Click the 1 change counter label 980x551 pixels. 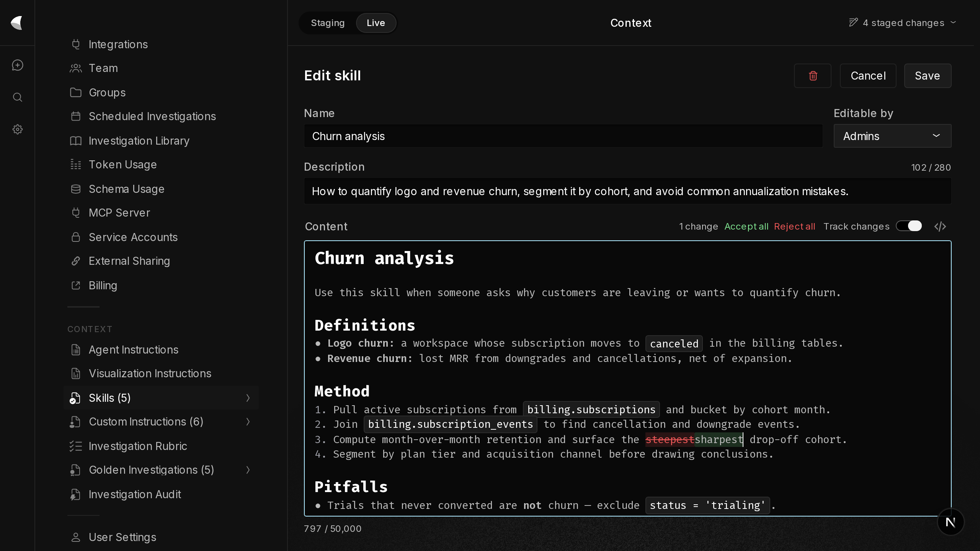coord(698,227)
